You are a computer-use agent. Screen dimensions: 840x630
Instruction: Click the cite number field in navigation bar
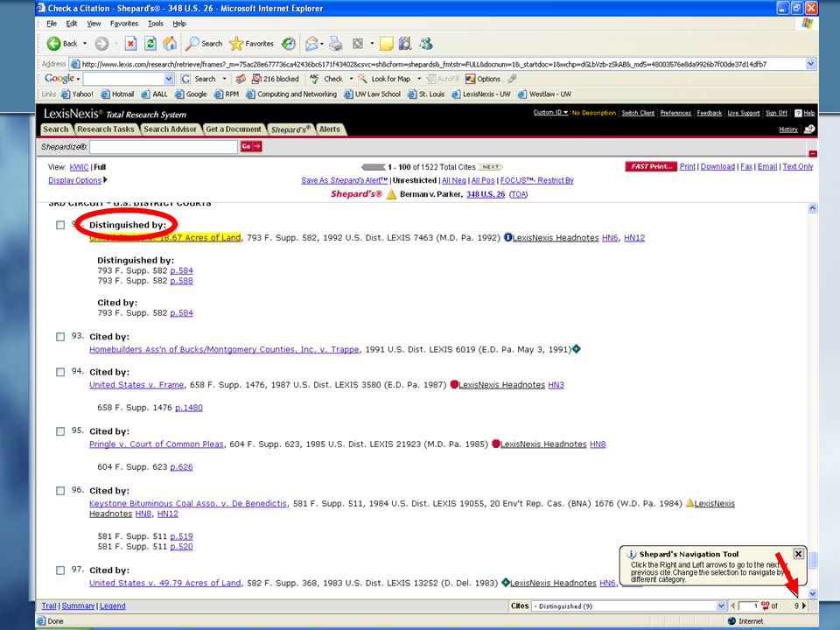pos(749,605)
